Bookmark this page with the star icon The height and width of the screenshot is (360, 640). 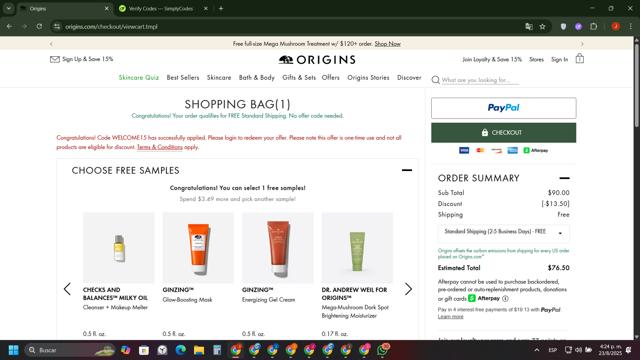542,27
